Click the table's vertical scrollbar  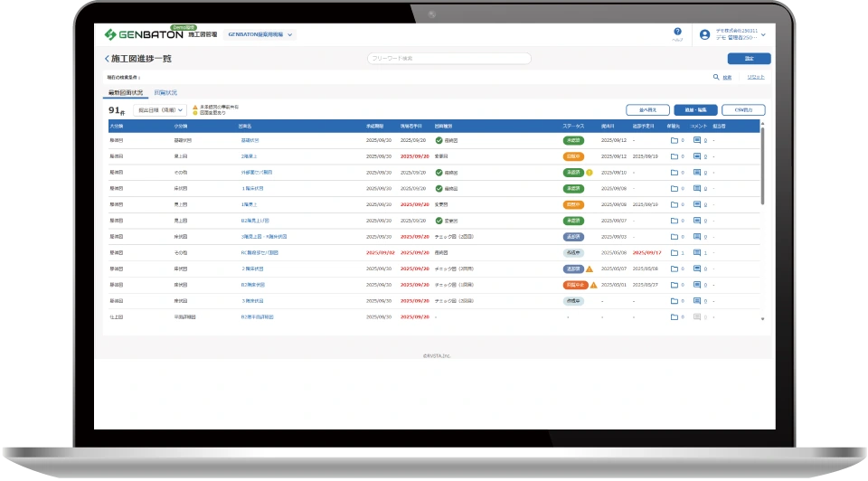click(762, 166)
